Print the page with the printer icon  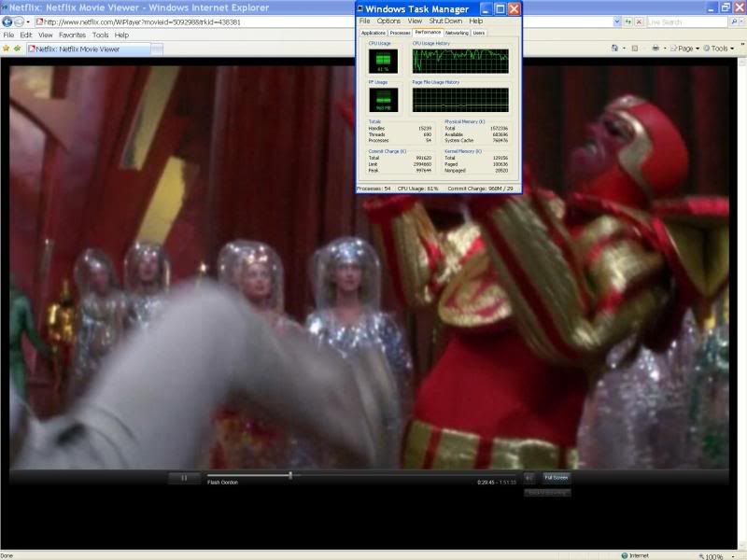(x=655, y=49)
